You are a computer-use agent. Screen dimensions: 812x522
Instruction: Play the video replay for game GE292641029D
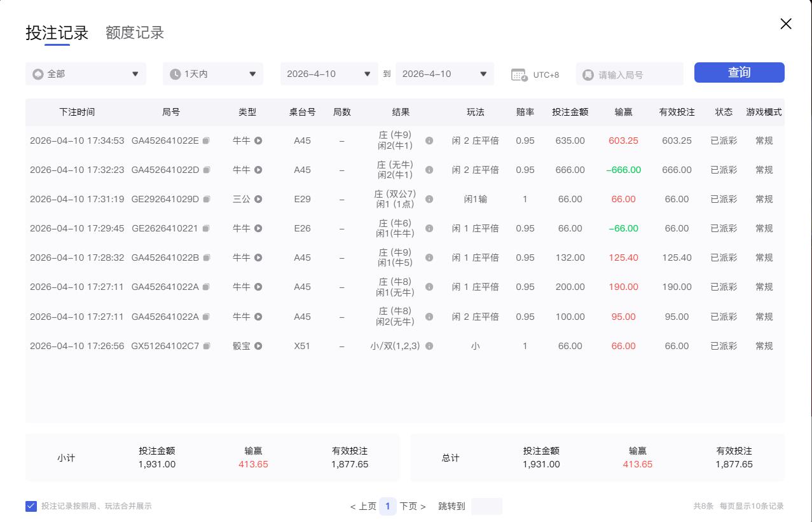click(x=259, y=199)
